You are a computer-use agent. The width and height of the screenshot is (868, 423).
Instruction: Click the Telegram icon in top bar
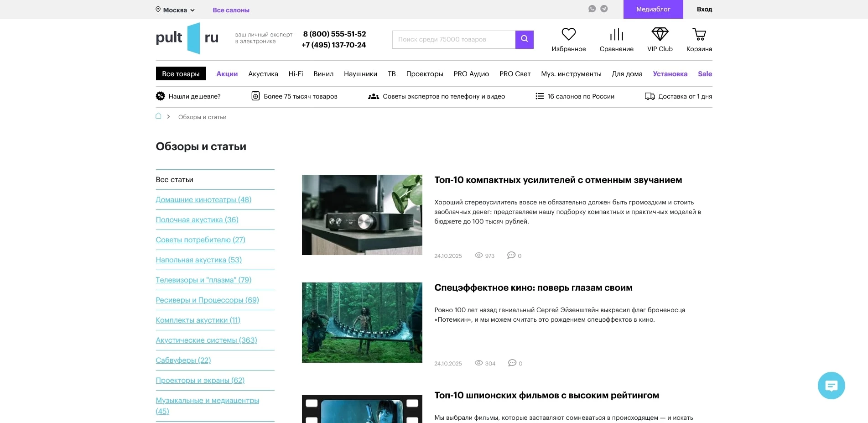pyautogui.click(x=604, y=9)
